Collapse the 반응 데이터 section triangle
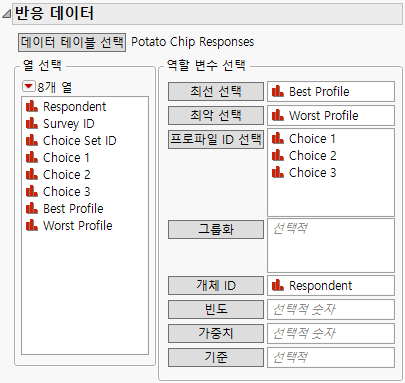Image resolution: width=405 pixels, height=383 pixels. pos(6,14)
